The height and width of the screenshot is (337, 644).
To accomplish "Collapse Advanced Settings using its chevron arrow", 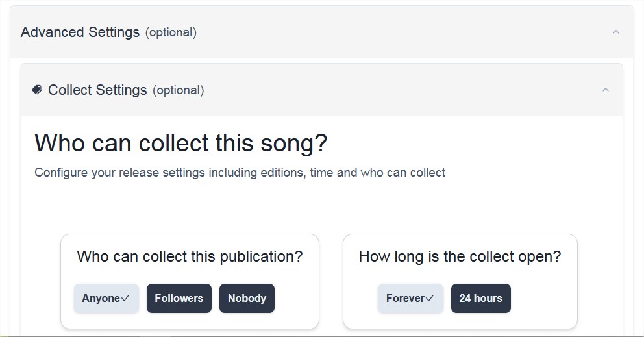I will 615,32.
